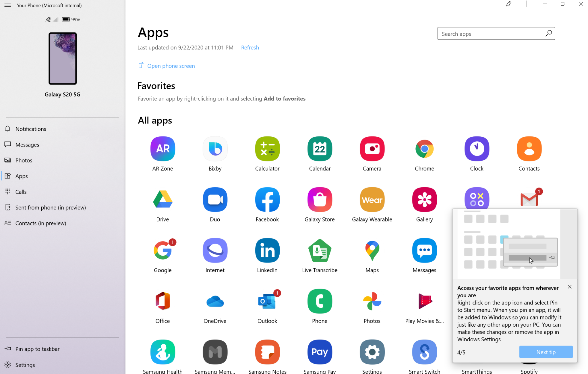Open Sent from phone (in preview)

coord(51,208)
